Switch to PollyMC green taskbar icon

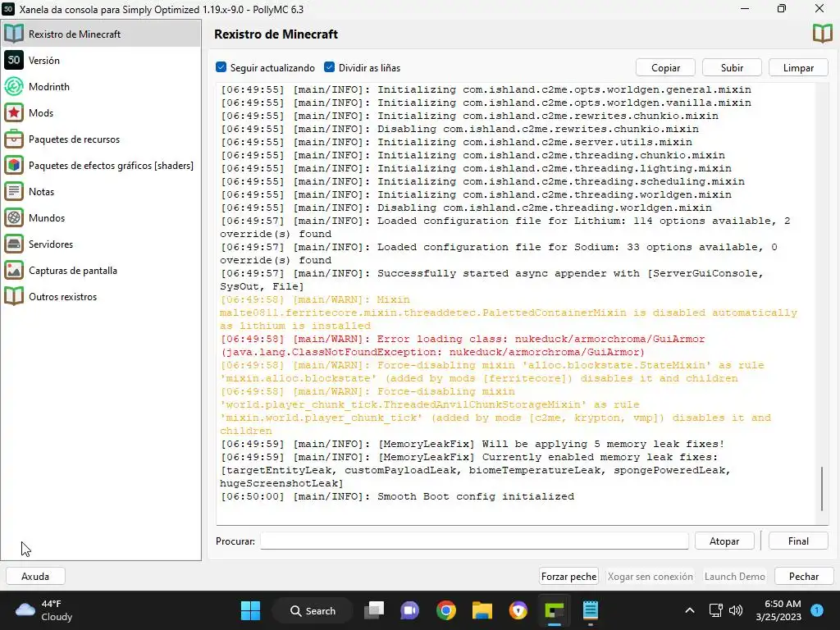pyautogui.click(x=554, y=610)
